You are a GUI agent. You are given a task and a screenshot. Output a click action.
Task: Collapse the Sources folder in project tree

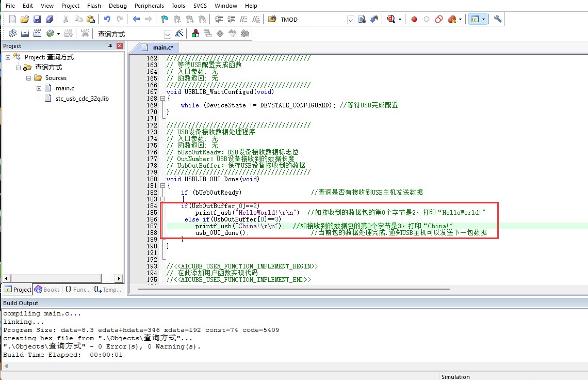coord(29,78)
